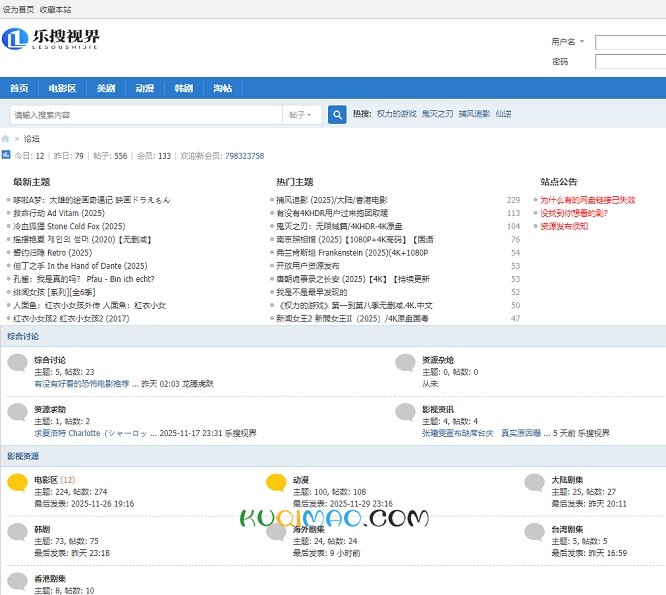This screenshot has height=595, width=666.
Task: Open 论坛 breadcrumb link
Action: 31,139
